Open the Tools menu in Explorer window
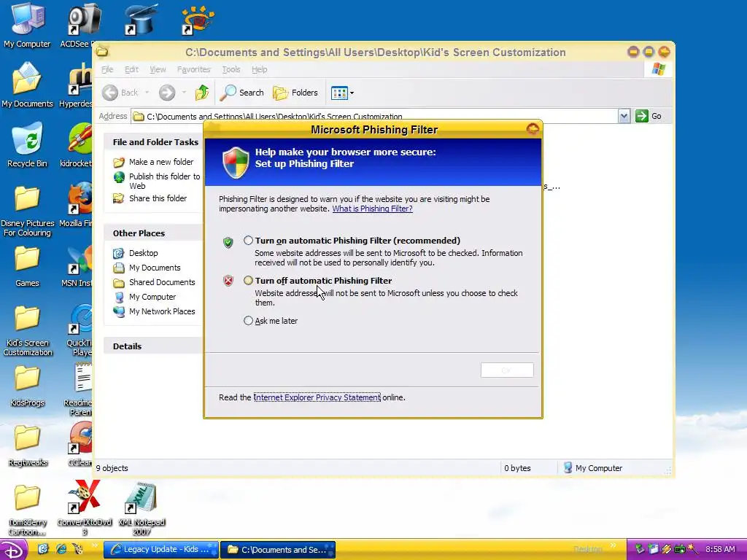 [231, 69]
